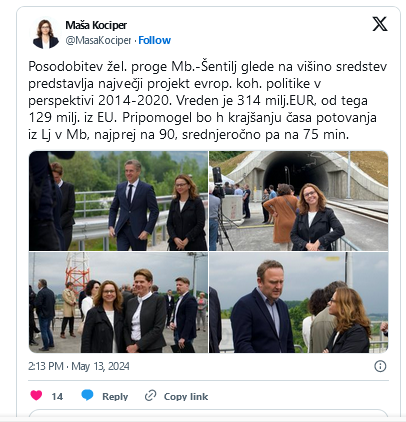Click the like count 14
This screenshot has height=422, width=406.
click(x=57, y=396)
